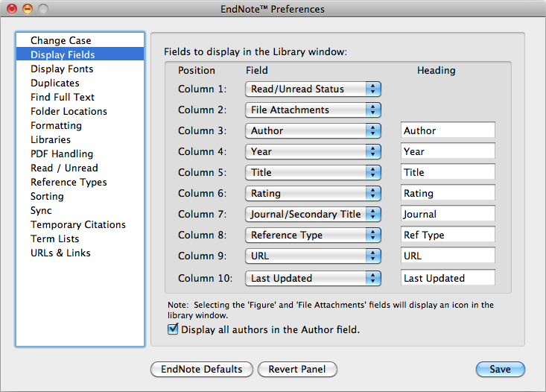546x392 pixels.
Task: Uncheck Display all authors in Author field
Action: (173, 329)
